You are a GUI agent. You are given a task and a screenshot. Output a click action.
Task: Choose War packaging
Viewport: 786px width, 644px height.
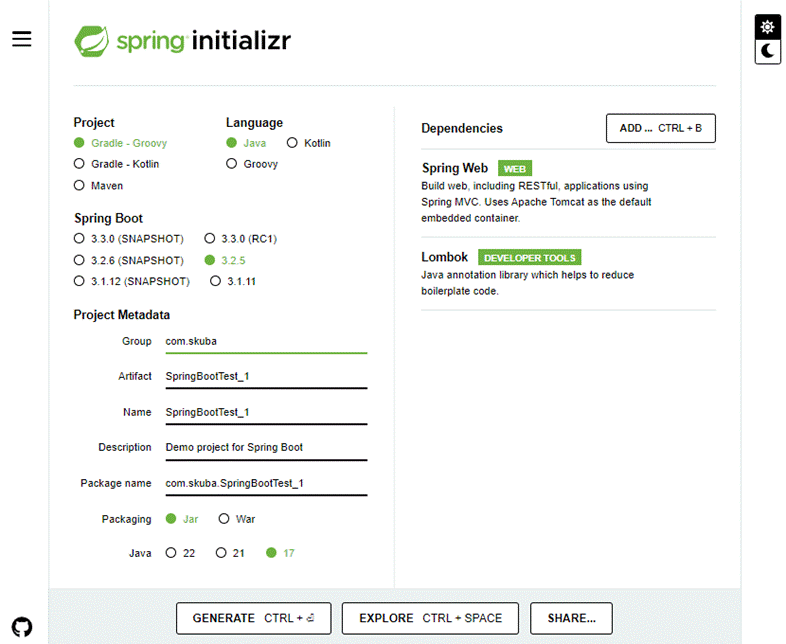pos(237,519)
